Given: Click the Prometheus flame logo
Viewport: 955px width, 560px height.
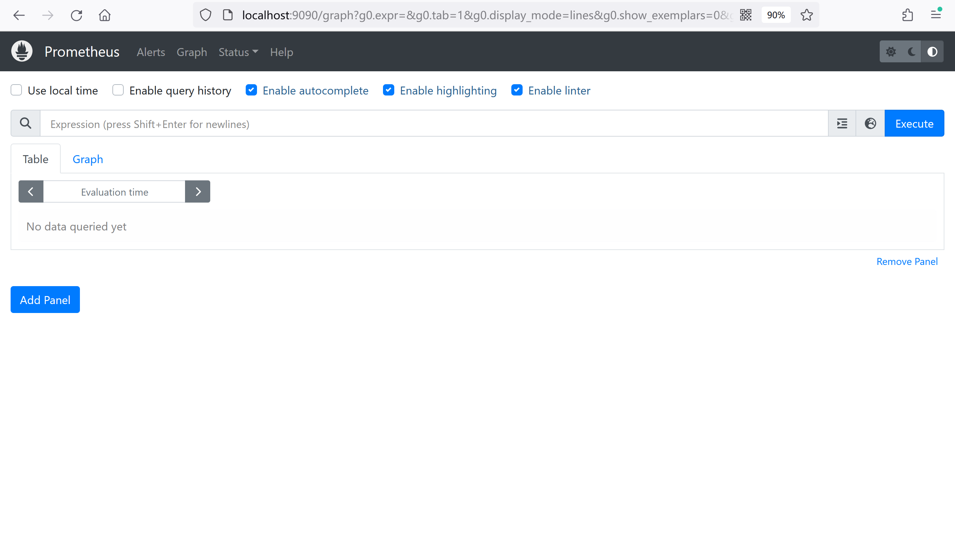Looking at the screenshot, I should pyautogui.click(x=22, y=51).
